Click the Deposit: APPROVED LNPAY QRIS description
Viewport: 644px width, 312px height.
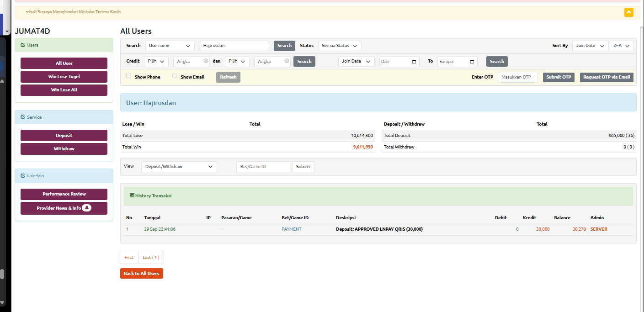(379, 229)
